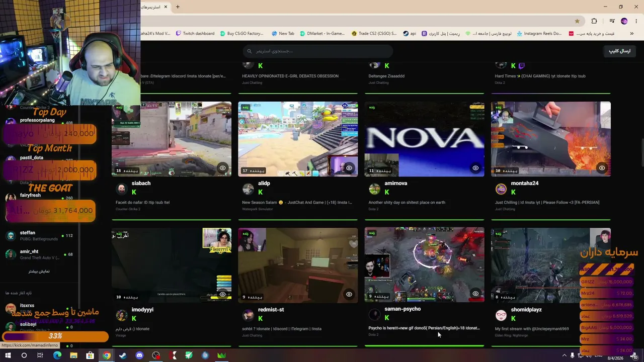Click the shomidplayz channel avatar

[x=501, y=315]
